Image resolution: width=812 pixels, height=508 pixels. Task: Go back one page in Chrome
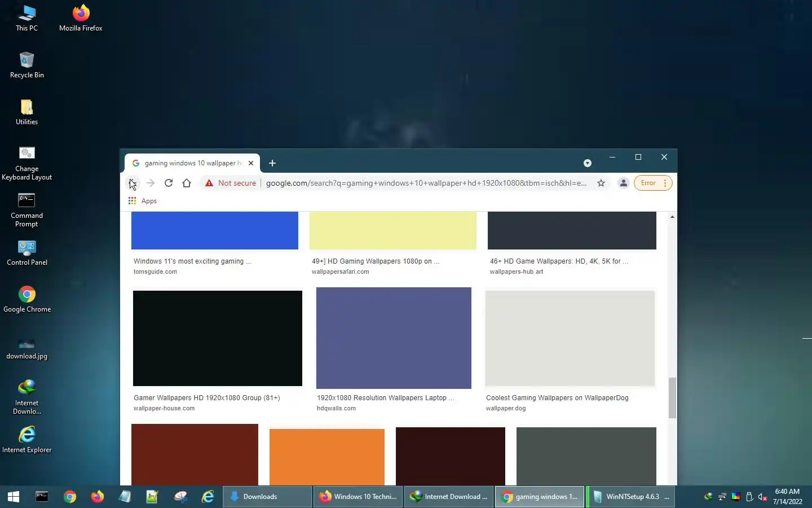click(132, 183)
